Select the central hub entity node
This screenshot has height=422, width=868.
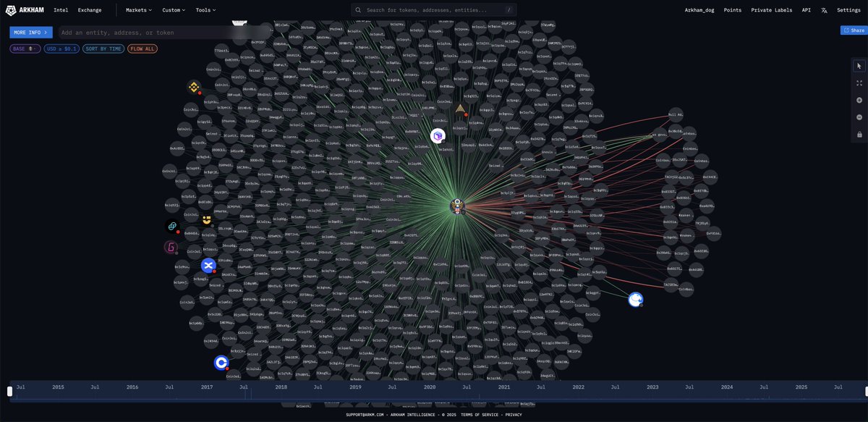point(457,206)
